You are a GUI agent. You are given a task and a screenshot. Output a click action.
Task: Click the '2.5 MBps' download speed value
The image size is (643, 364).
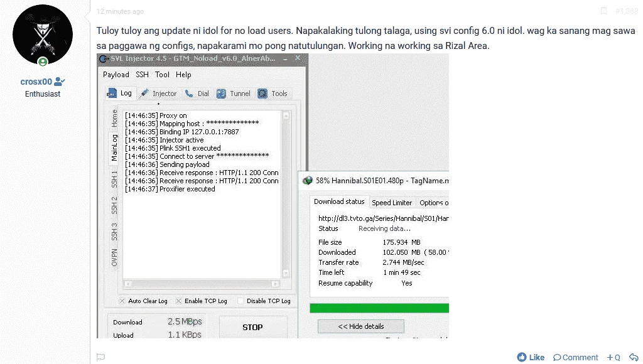pos(185,321)
